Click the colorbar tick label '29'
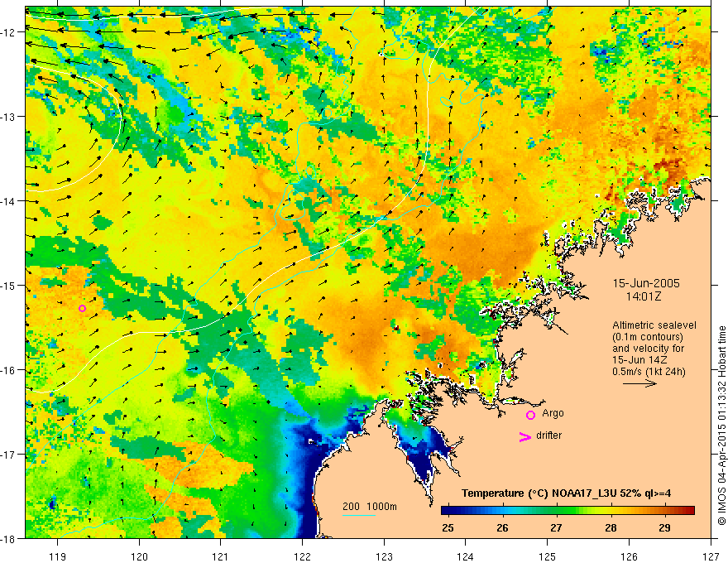The height and width of the screenshot is (563, 728). click(665, 527)
